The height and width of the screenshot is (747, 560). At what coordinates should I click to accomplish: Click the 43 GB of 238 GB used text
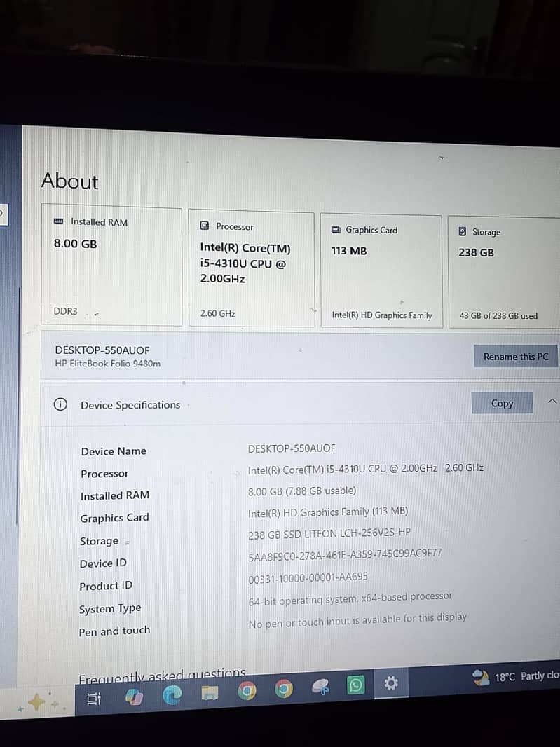click(498, 315)
